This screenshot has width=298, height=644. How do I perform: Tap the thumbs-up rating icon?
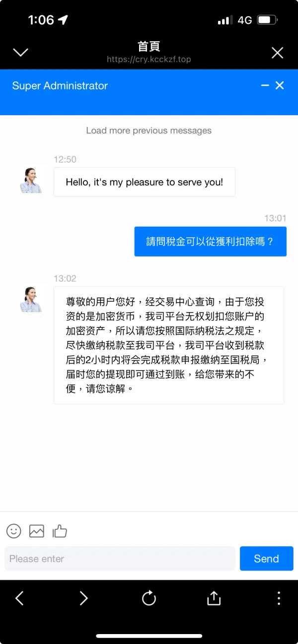60,531
